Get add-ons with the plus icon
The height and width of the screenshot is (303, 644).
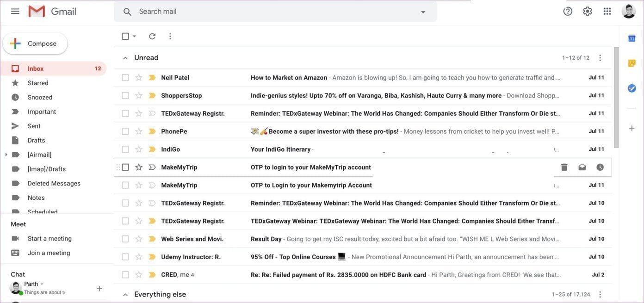tap(632, 128)
